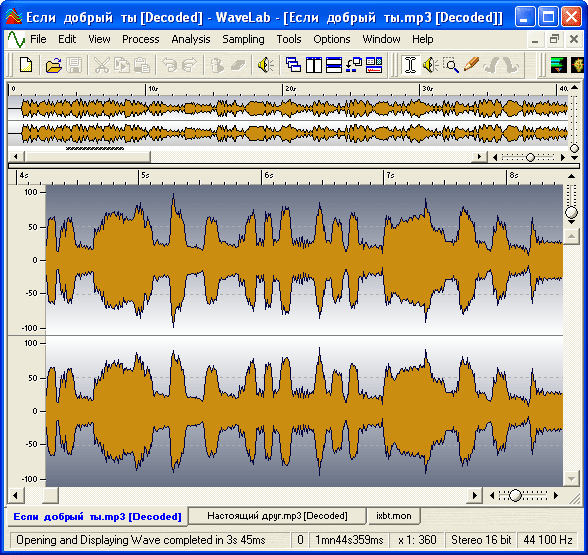Tile windows horizontally with the toolbar icon
Screen dimensions: 588x555
coord(334,65)
